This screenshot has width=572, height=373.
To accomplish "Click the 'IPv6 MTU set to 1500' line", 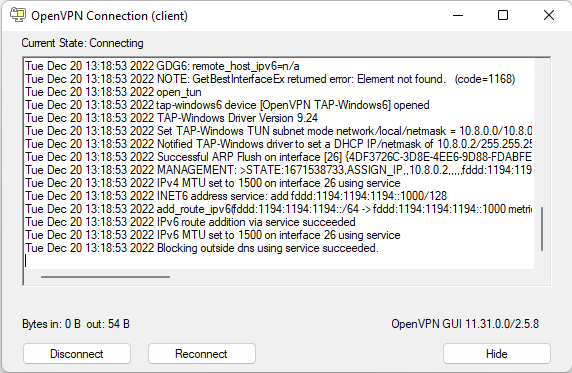I will (213, 235).
